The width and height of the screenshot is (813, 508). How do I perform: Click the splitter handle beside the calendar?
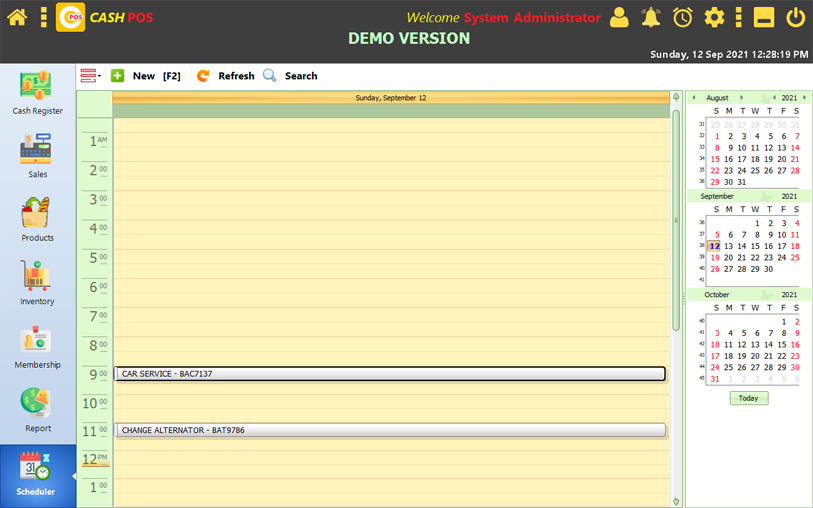coord(683,297)
